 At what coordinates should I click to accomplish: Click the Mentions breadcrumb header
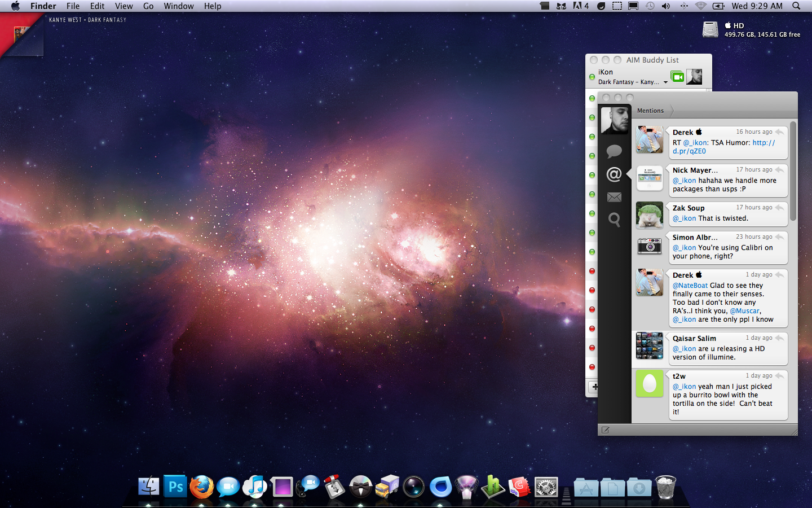pyautogui.click(x=651, y=111)
